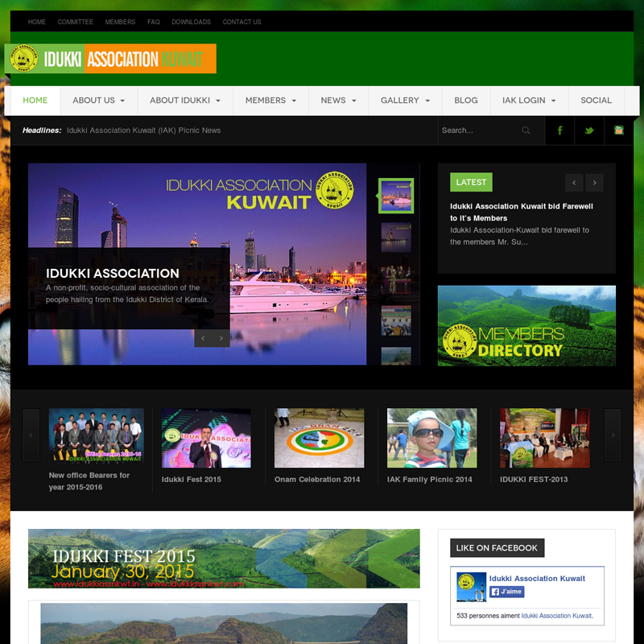Screen dimensions: 644x644
Task: Select the fourth slider thumbnail
Action: click(396, 320)
